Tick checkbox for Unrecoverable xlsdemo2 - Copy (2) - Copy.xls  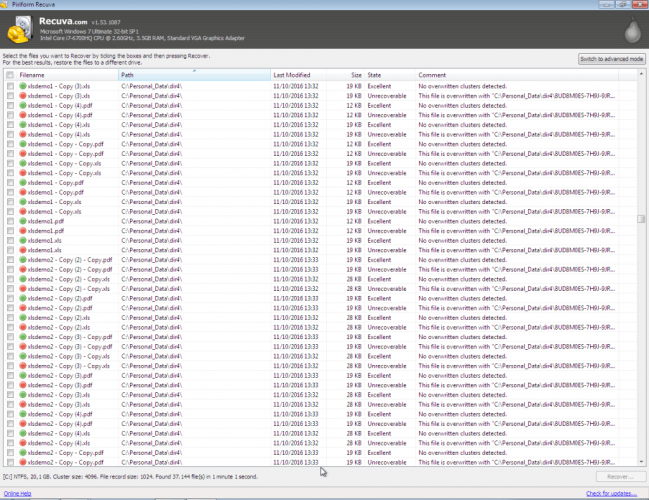pyautogui.click(x=10, y=289)
